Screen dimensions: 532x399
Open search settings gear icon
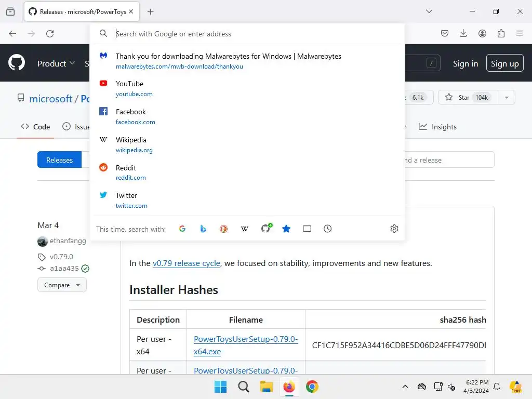394,229
